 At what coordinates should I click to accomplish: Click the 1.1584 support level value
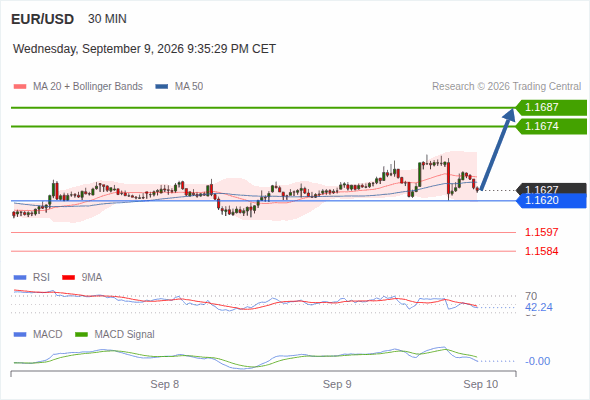(541, 251)
